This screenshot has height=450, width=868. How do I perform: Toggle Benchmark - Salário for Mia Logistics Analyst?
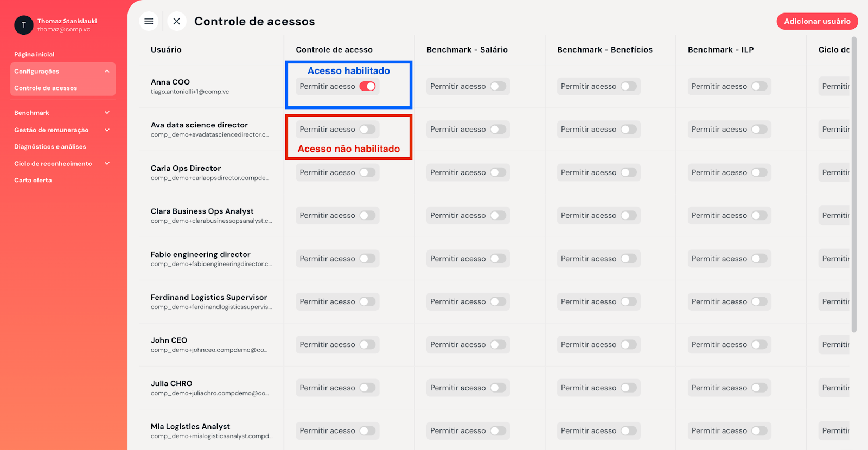pyautogui.click(x=498, y=430)
